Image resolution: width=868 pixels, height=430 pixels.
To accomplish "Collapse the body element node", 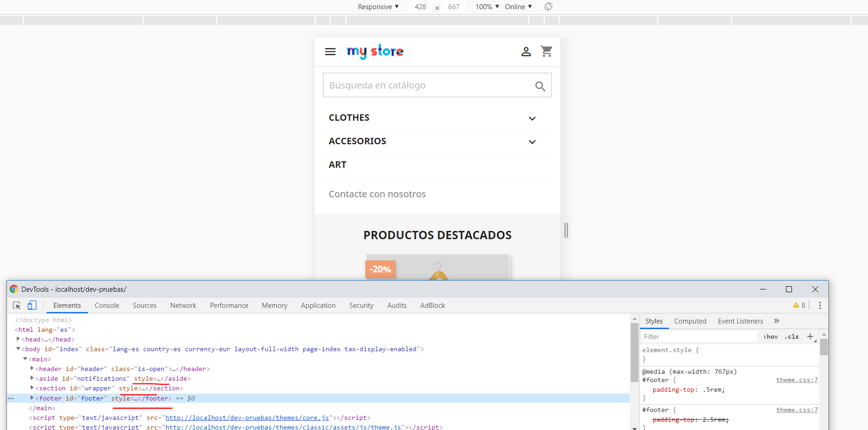I will tap(18, 349).
